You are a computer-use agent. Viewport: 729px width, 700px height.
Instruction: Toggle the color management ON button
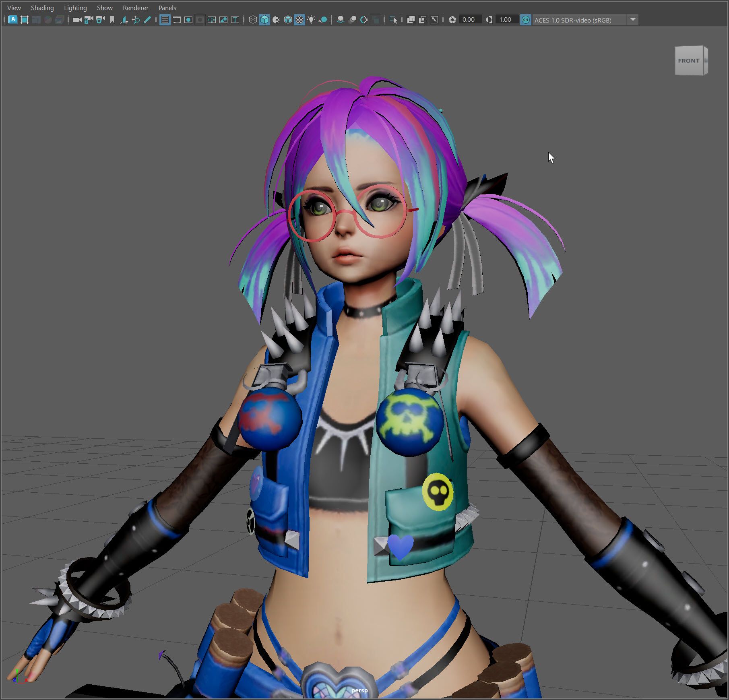point(525,20)
